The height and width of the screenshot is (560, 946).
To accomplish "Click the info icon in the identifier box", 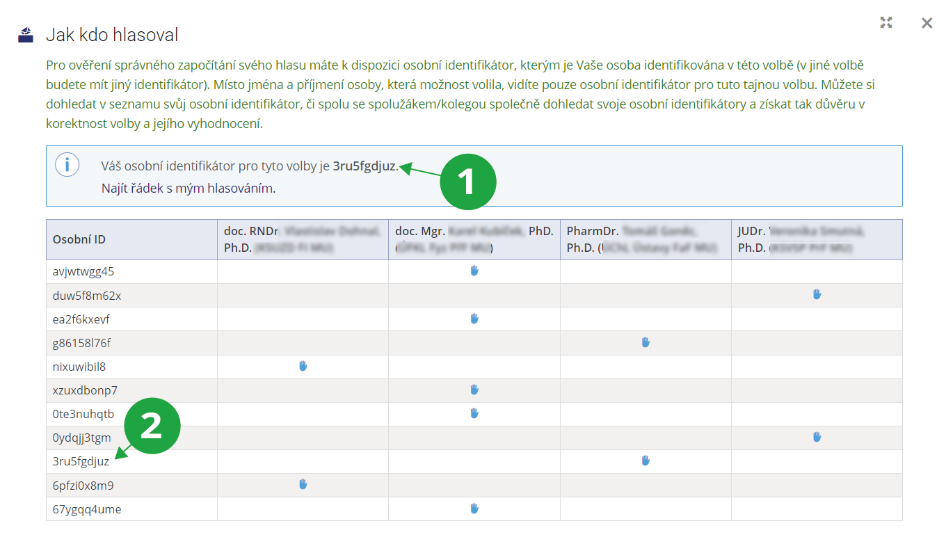I will [x=67, y=165].
